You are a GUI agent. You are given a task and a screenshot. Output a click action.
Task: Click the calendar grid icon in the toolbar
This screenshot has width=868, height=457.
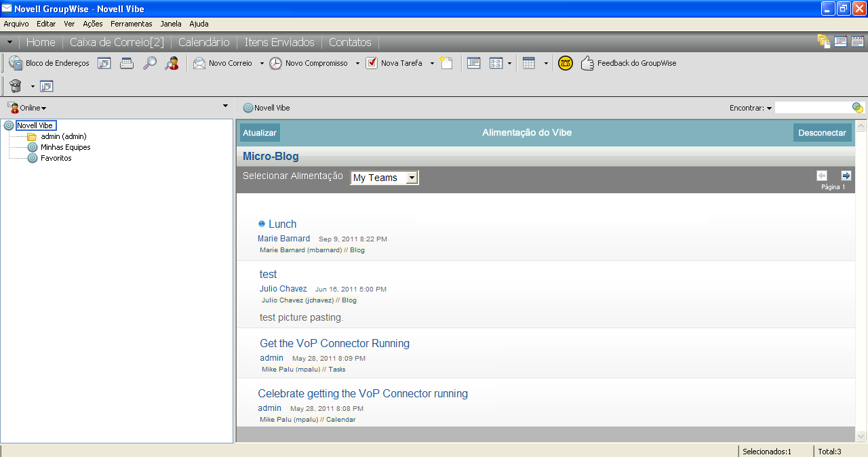529,63
